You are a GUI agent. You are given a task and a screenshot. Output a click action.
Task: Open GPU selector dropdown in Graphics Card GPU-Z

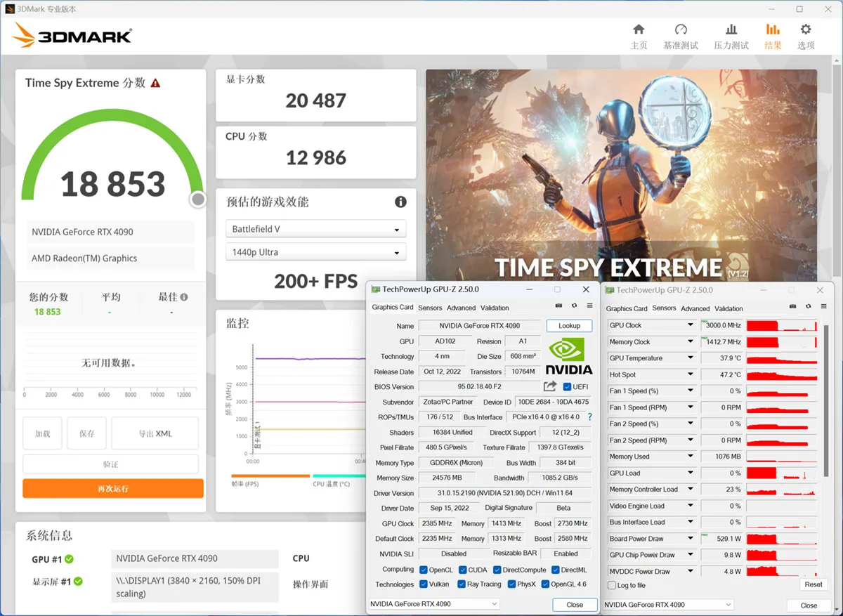(434, 604)
